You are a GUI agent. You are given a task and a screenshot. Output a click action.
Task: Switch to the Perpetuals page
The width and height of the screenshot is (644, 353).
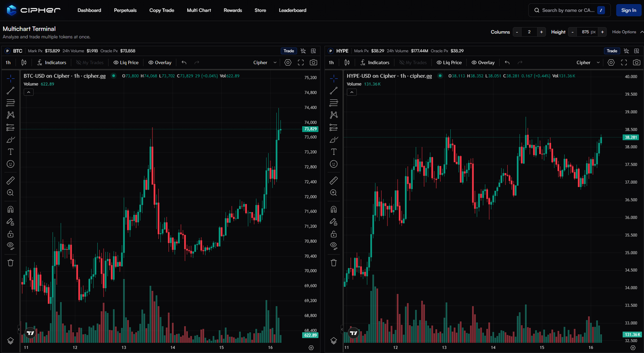click(125, 10)
